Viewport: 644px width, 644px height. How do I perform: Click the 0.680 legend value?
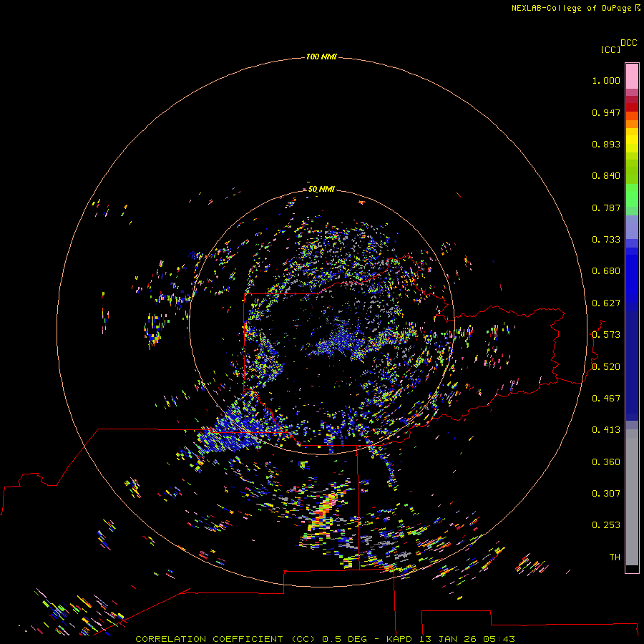tap(606, 271)
